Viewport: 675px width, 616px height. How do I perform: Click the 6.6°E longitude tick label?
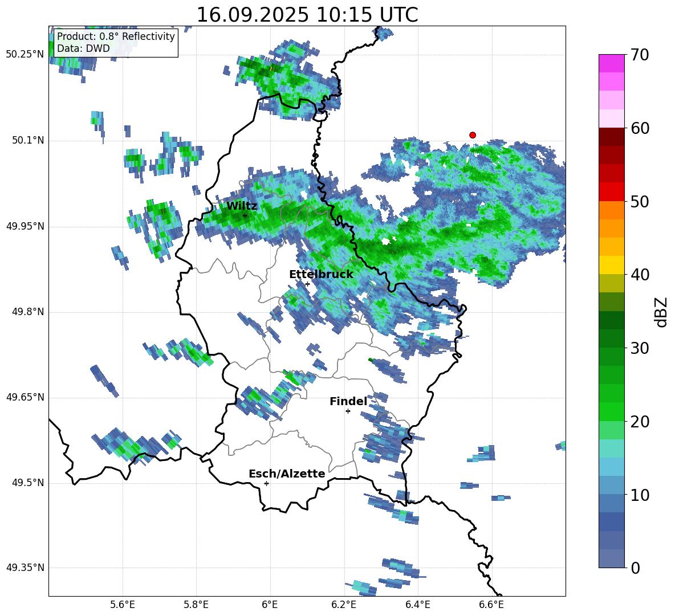(491, 605)
